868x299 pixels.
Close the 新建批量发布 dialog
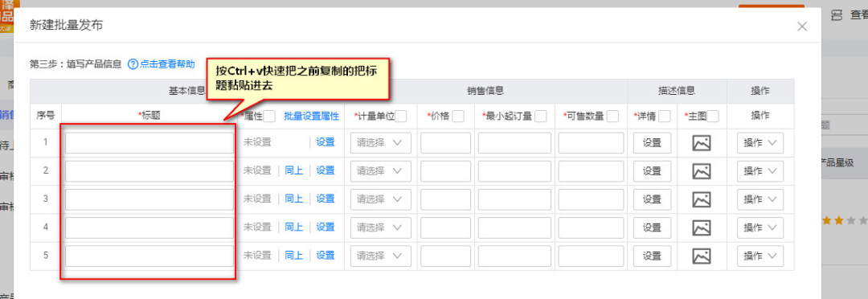tap(801, 26)
